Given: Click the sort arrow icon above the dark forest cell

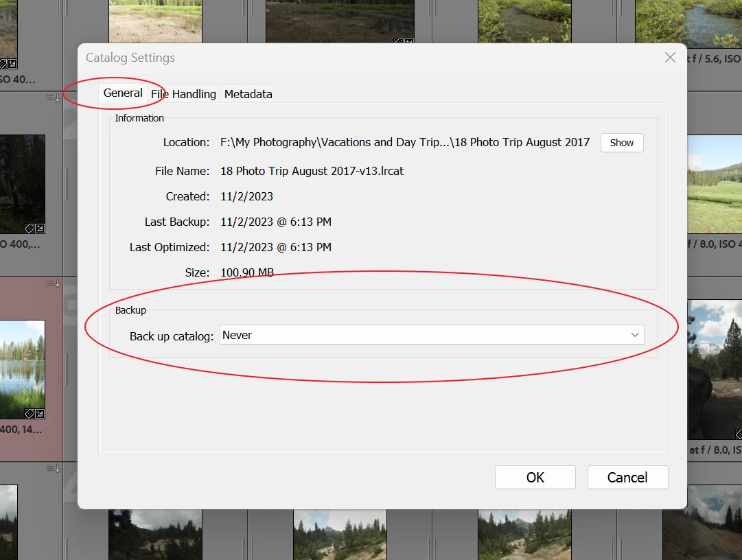Looking at the screenshot, I should 54,98.
